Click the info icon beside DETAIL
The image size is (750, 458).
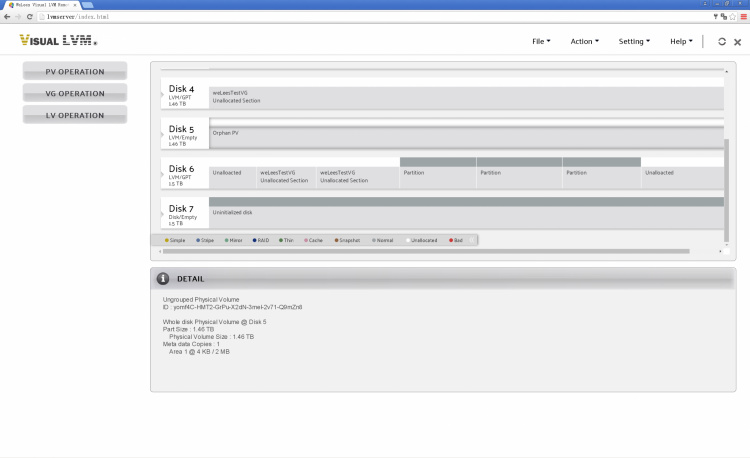(x=163, y=278)
